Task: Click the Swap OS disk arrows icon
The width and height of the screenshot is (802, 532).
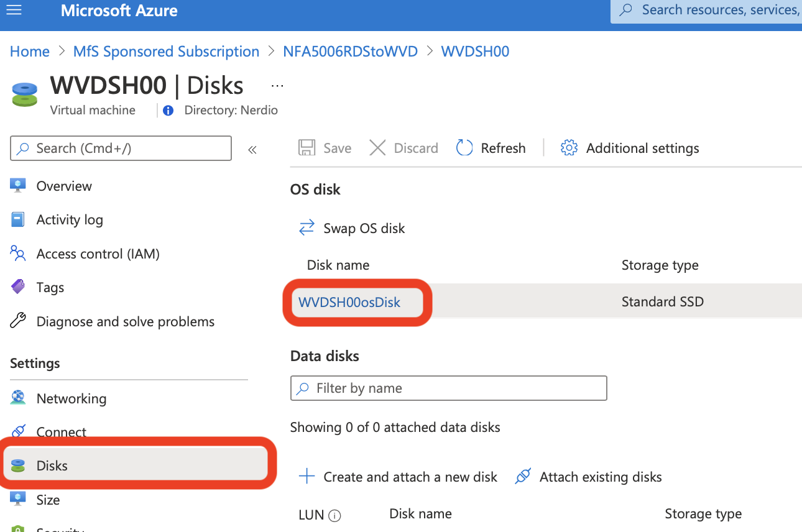Action: 307,228
